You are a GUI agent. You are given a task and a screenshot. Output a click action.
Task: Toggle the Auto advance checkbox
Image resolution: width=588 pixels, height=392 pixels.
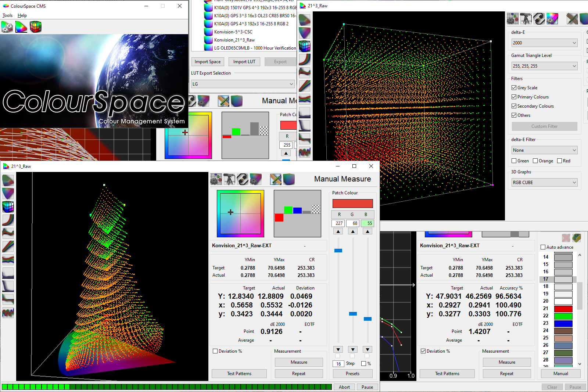[x=543, y=247]
